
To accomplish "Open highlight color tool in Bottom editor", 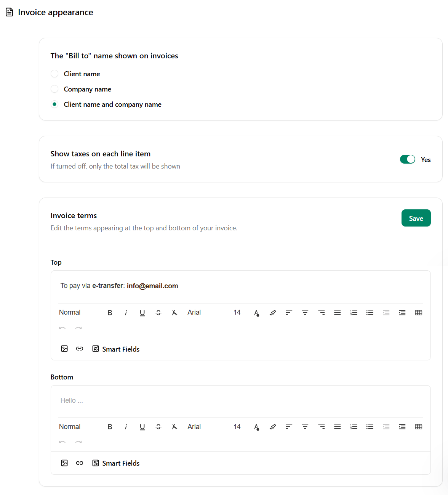I will pyautogui.click(x=273, y=427).
